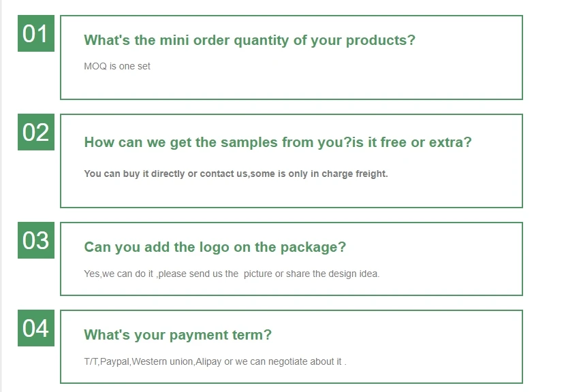Screen dimensions: 581x392
Task: Click the "MOQ is one set" answer
Action: [117, 66]
